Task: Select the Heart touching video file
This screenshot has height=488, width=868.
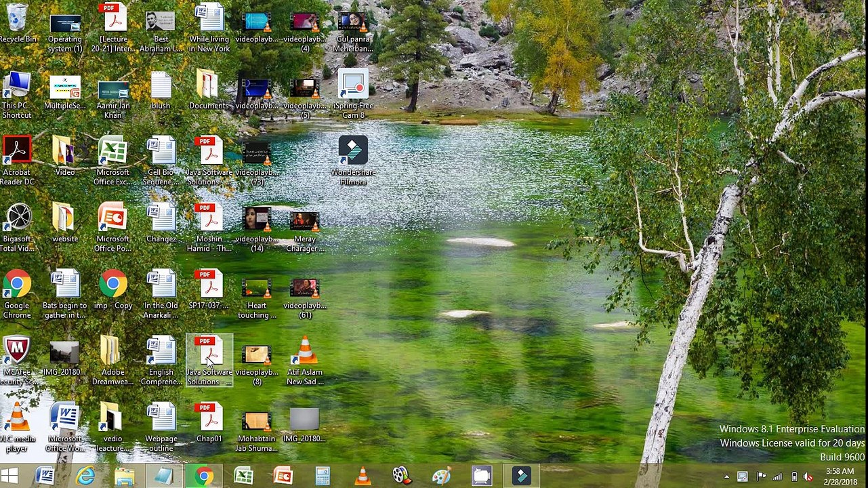Action: pyautogui.click(x=257, y=298)
